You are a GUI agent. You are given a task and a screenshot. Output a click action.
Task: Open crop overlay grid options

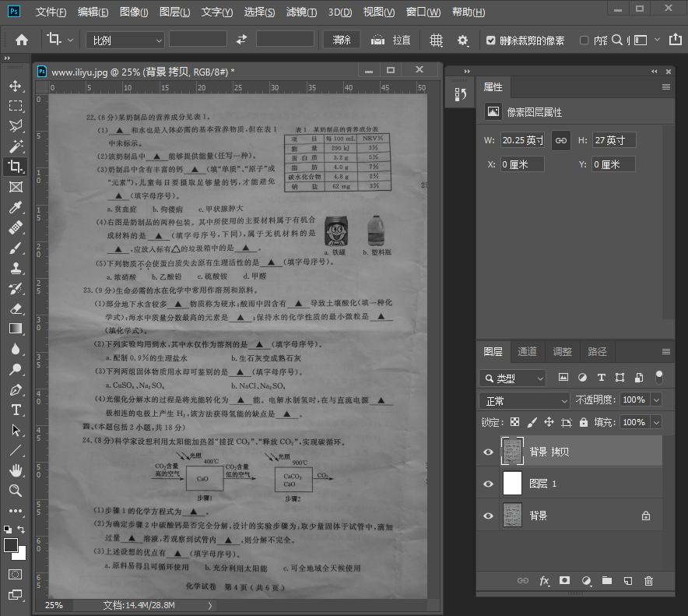pyautogui.click(x=436, y=40)
